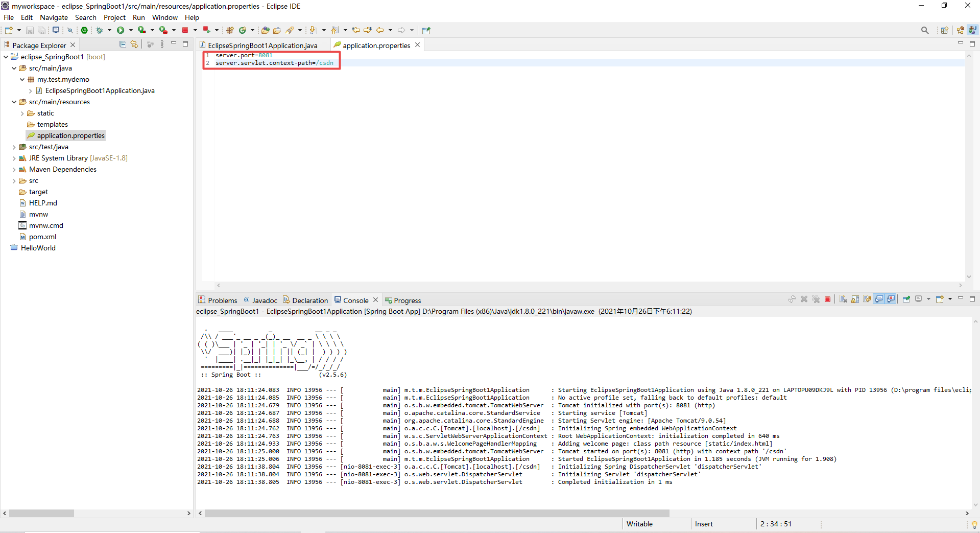The image size is (980, 533).
Task: Click Pin Console icon
Action: 906,299
